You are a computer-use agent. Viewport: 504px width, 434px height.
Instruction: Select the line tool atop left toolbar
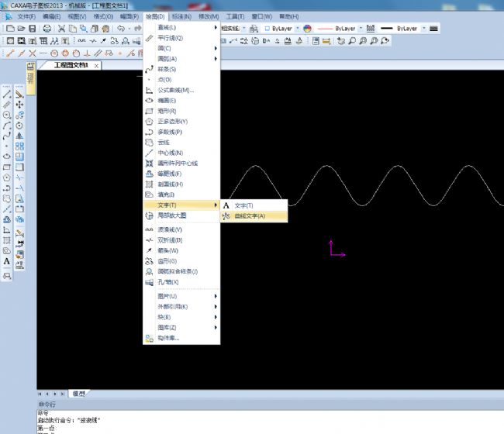pyautogui.click(x=7, y=93)
